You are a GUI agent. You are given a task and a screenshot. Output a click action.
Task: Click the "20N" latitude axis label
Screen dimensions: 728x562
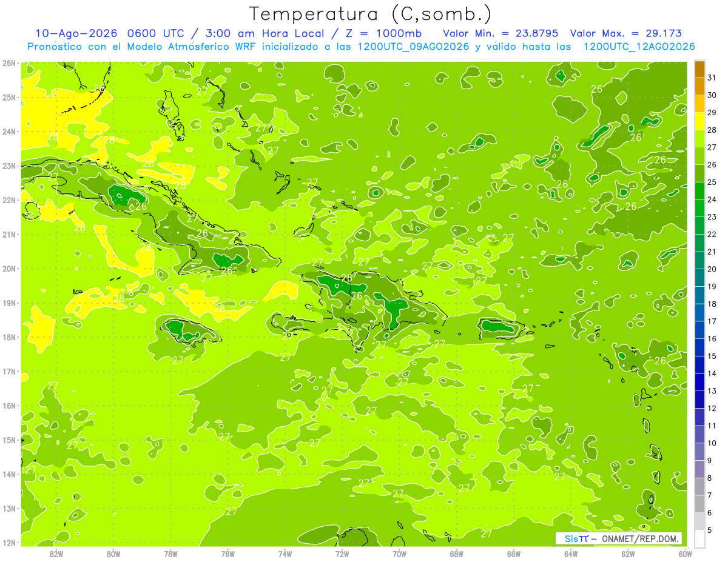coord(9,269)
